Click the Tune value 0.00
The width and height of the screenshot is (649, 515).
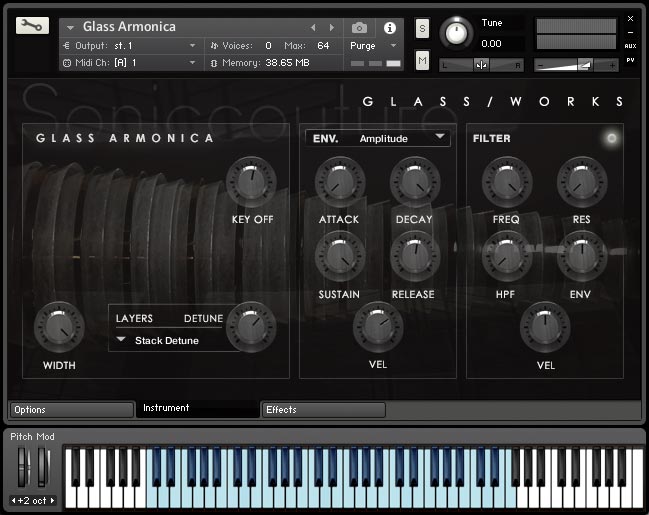tap(491, 43)
